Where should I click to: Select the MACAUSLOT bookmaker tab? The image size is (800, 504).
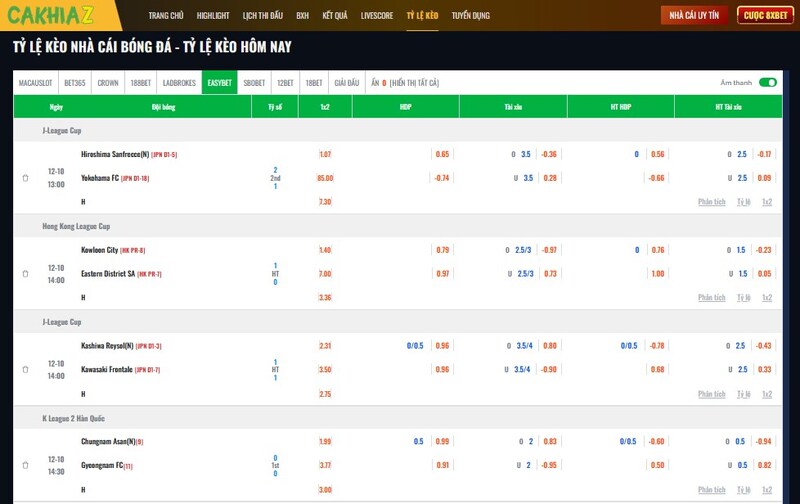[35, 83]
